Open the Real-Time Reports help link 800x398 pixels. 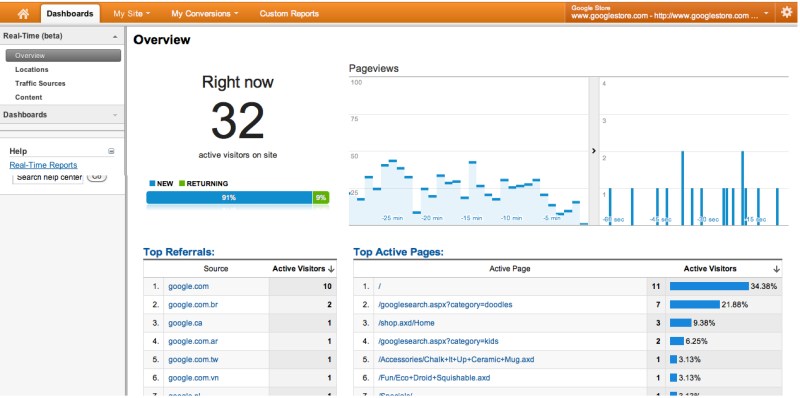tap(43, 165)
